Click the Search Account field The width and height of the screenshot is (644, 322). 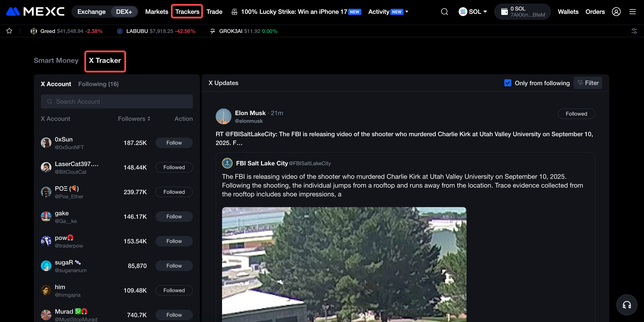coord(116,101)
